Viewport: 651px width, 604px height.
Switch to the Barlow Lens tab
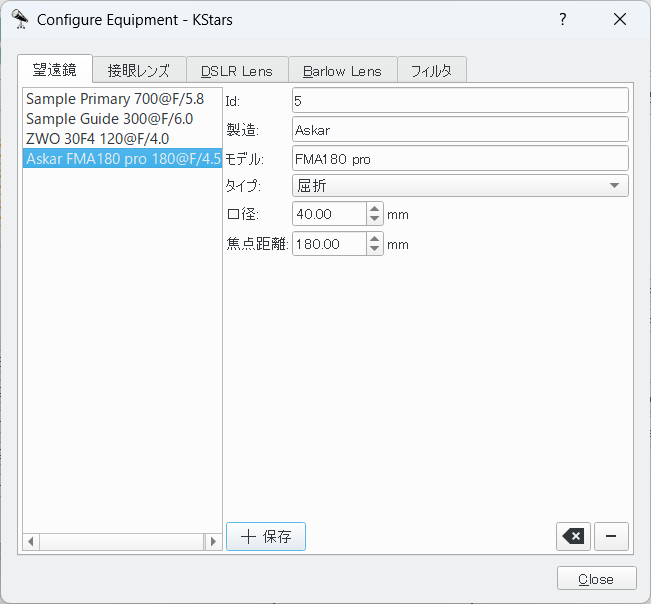342,71
